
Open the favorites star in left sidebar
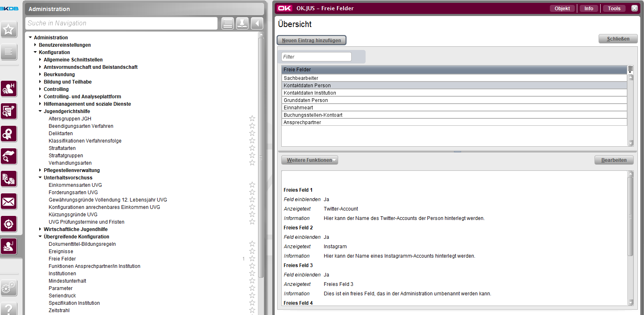point(9,29)
